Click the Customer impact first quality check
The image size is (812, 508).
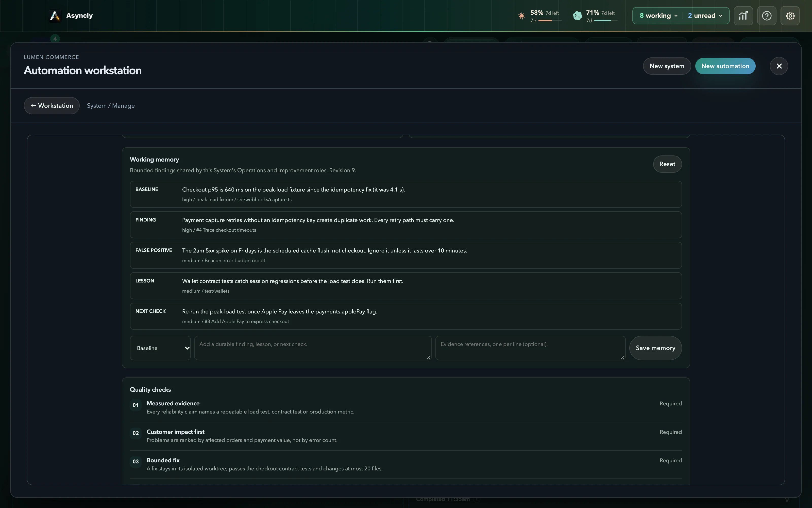pos(406,436)
